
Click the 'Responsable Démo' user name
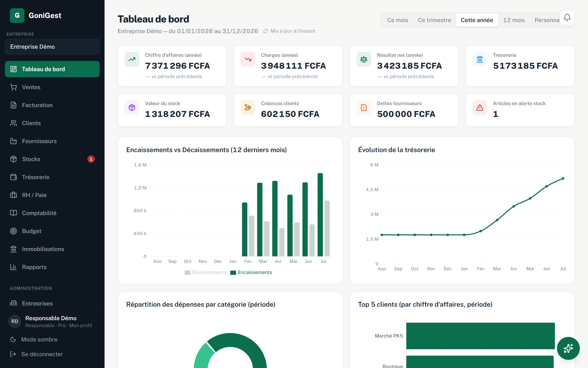click(51, 318)
